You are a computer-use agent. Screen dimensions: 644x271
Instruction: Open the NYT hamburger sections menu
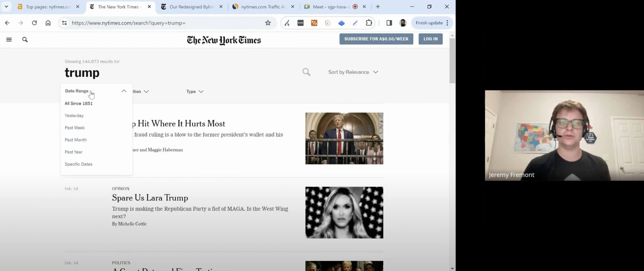point(9,39)
